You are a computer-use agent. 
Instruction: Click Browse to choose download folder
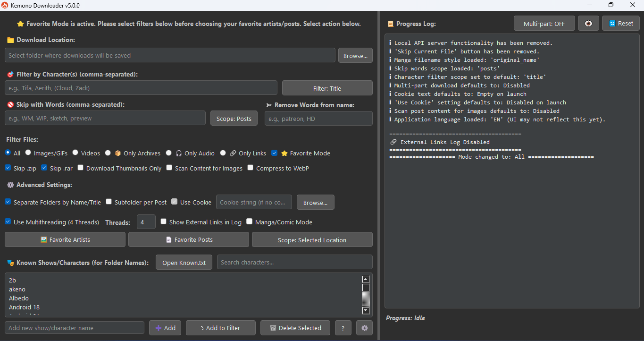(x=355, y=55)
